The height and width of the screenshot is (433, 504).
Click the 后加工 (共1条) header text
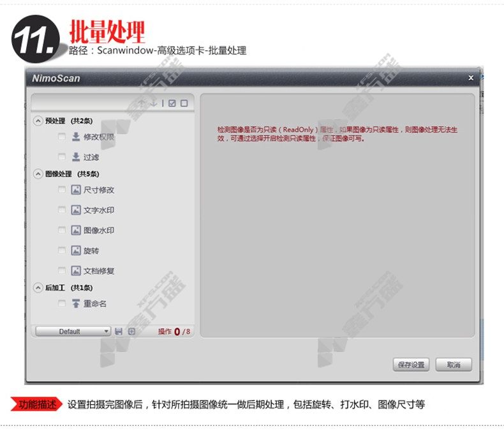(x=69, y=287)
